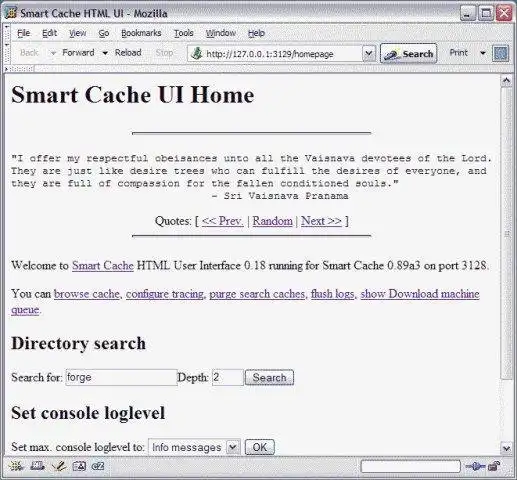Open the Go menu

click(104, 33)
